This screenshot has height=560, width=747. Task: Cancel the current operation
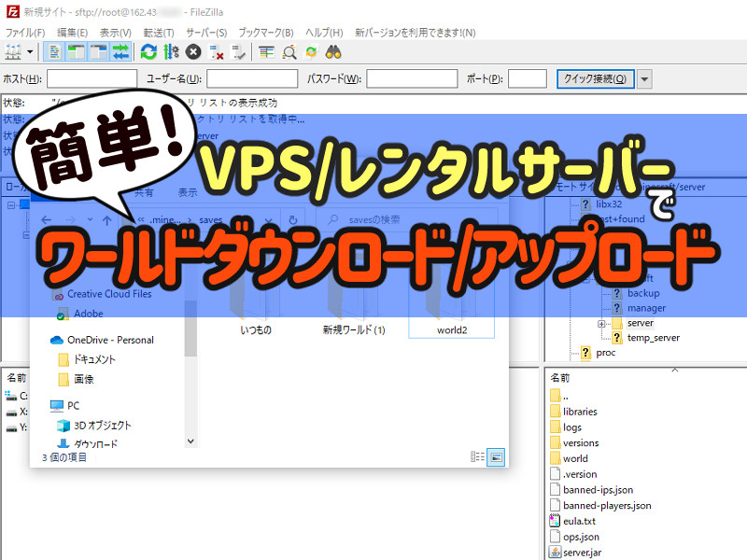point(193,52)
